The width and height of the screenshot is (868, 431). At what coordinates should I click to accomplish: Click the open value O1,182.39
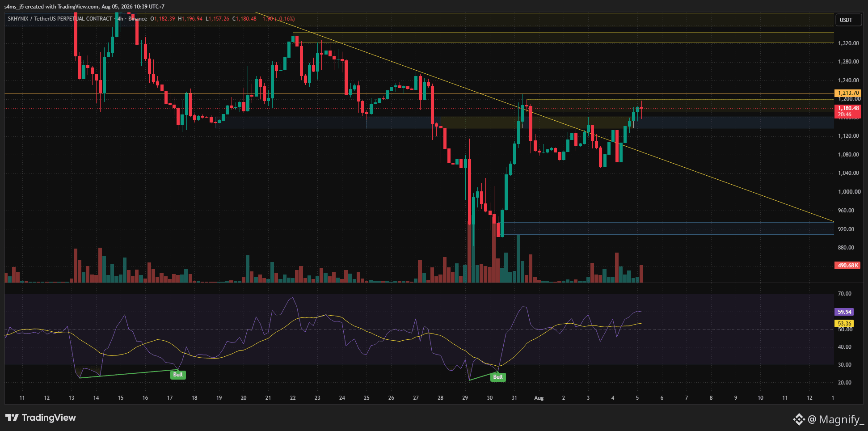(x=163, y=19)
